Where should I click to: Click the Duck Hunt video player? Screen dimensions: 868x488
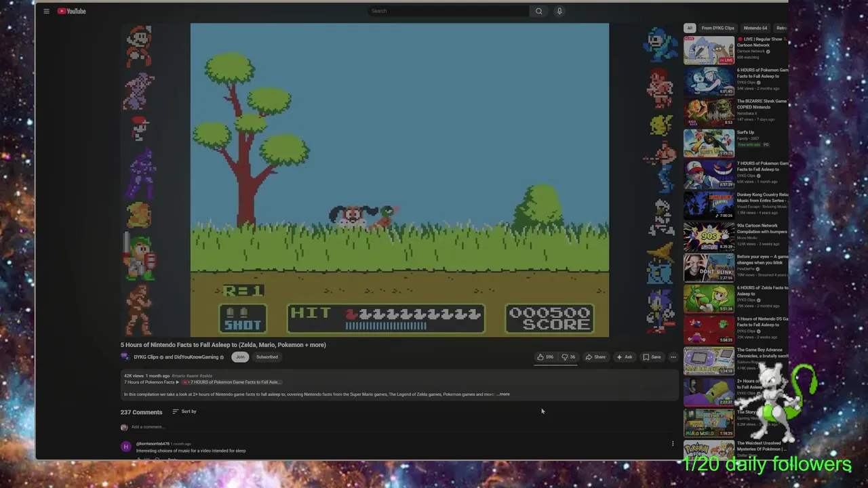pyautogui.click(x=399, y=180)
